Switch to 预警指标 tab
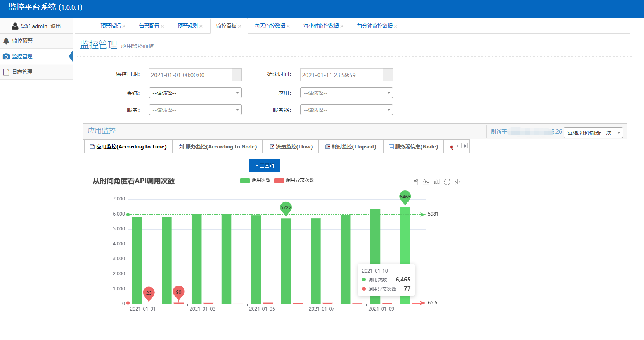644x340 pixels. click(x=111, y=26)
